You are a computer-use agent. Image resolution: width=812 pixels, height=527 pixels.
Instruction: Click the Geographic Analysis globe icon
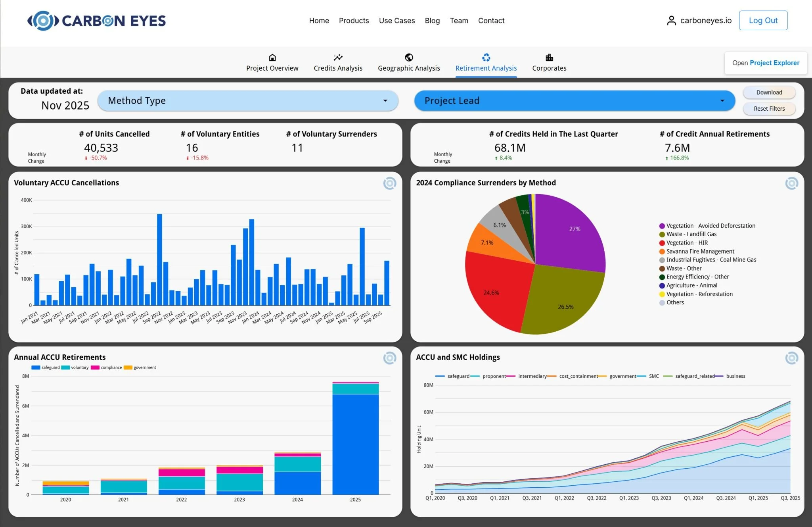coord(409,58)
